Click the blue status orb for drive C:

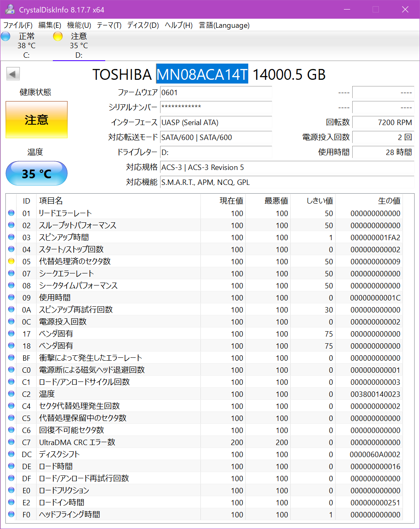[6, 37]
